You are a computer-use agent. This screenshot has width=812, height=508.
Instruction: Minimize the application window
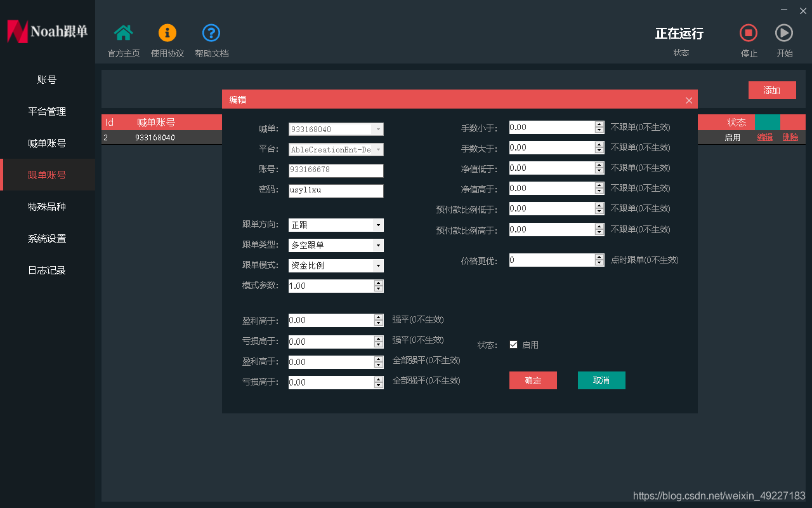pyautogui.click(x=785, y=10)
